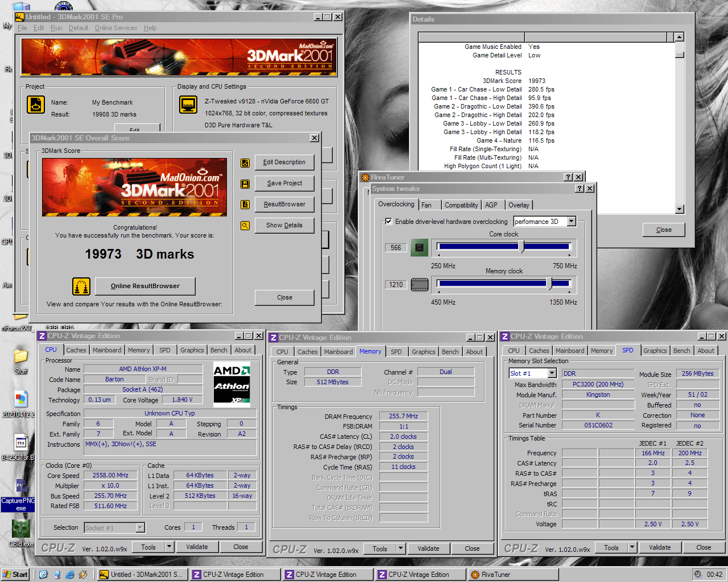Open the Stuff folder on the desktop

[21, 359]
